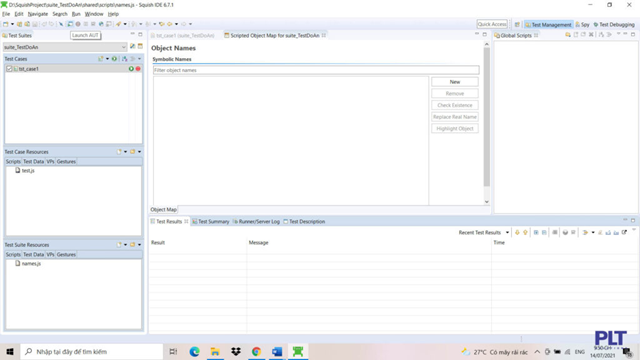
Task: Open the Squish IDE icon in taskbar
Action: coord(298,351)
